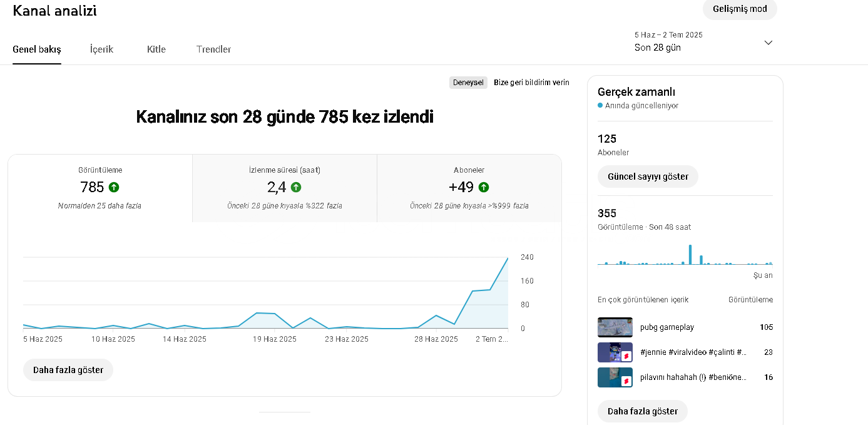The width and height of the screenshot is (868, 425).
Task: Click "Önceki 28 güne kıyasla >%999 fazla" text
Action: point(469,206)
